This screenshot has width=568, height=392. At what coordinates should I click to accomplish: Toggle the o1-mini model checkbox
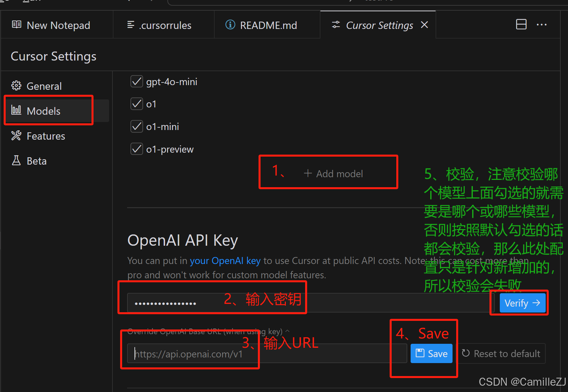(137, 127)
